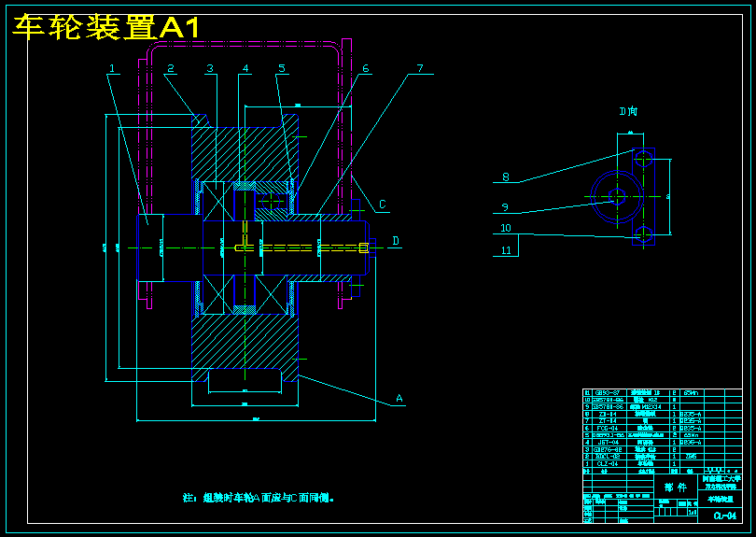Select part callout number 3
The height and width of the screenshot is (537, 756).
point(210,68)
